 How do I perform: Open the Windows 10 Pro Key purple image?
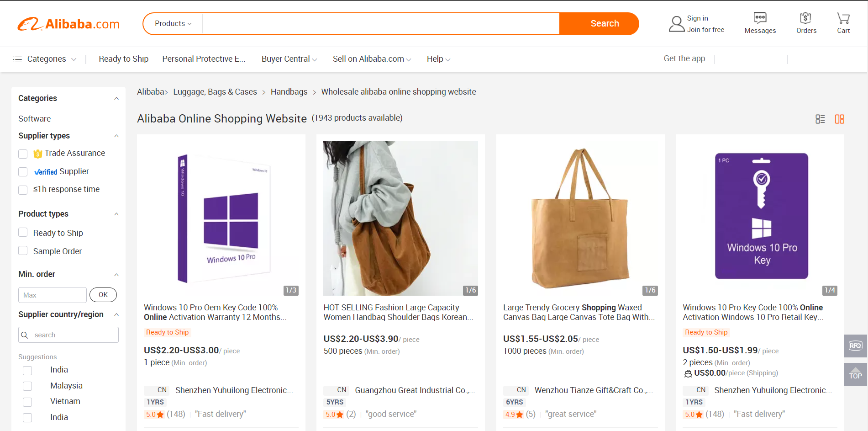coord(760,218)
